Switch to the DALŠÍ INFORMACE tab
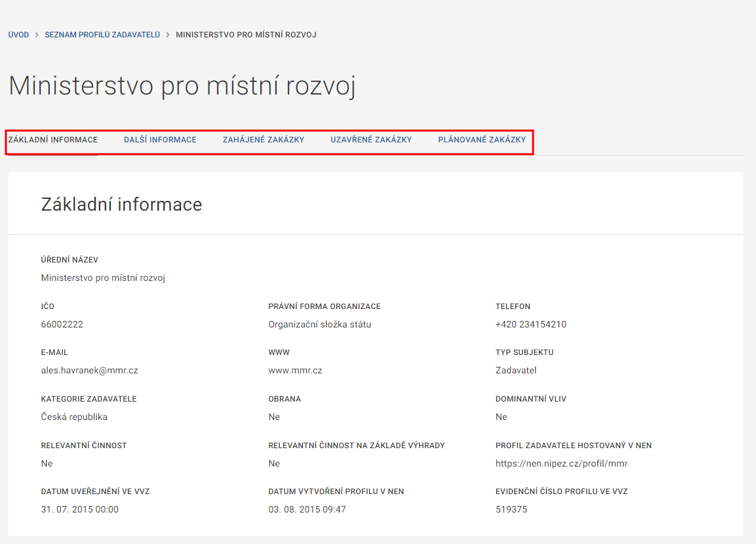 click(x=160, y=140)
